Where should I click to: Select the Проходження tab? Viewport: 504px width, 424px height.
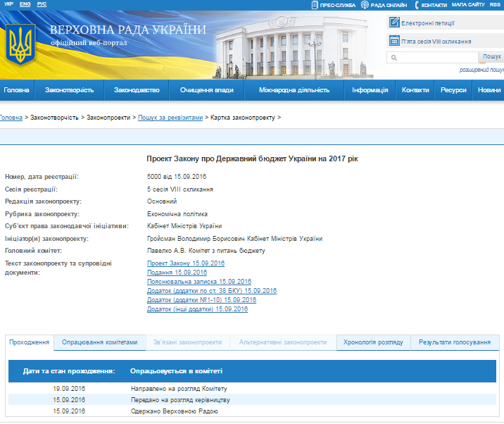click(30, 342)
